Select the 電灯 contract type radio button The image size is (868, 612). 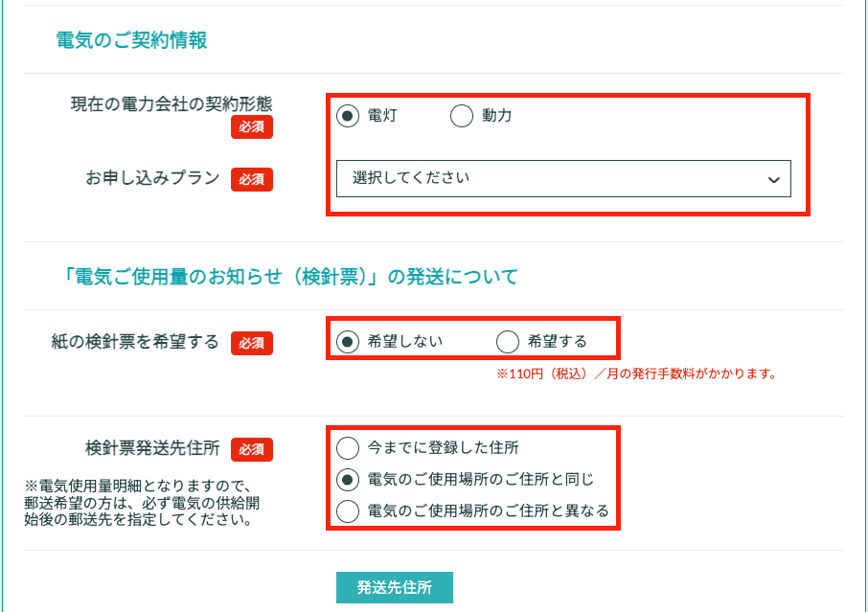pyautogui.click(x=348, y=116)
